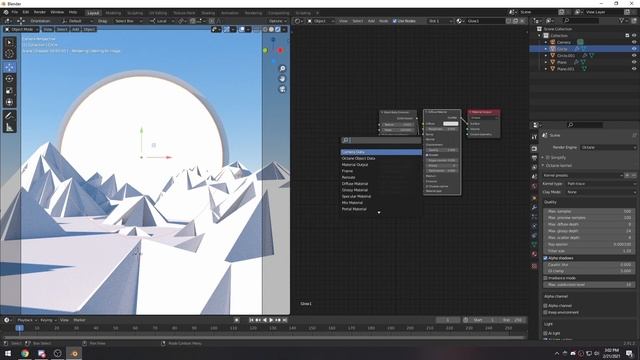Image resolution: width=640 pixels, height=360 pixels.
Task: Click the timeline Keying button
Action: click(48, 320)
